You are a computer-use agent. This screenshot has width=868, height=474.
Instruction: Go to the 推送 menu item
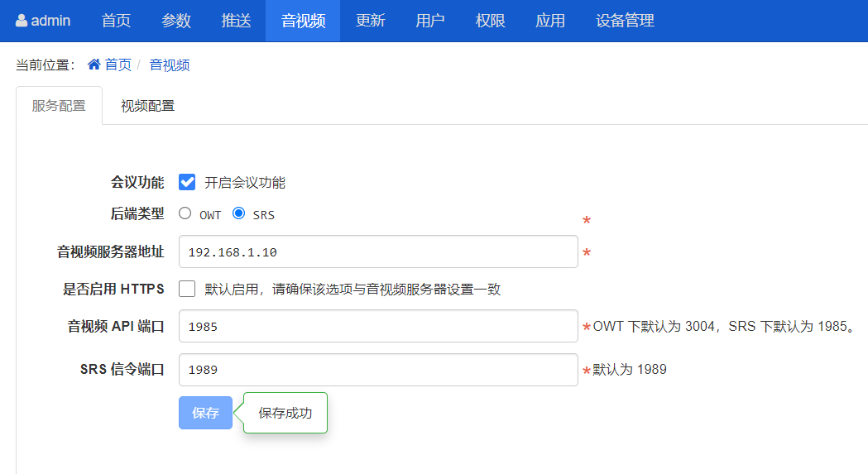click(x=237, y=21)
